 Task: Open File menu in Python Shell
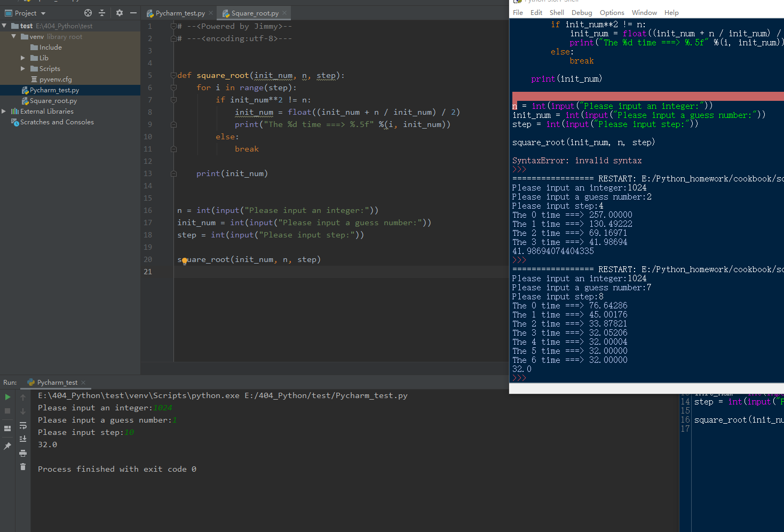(518, 13)
